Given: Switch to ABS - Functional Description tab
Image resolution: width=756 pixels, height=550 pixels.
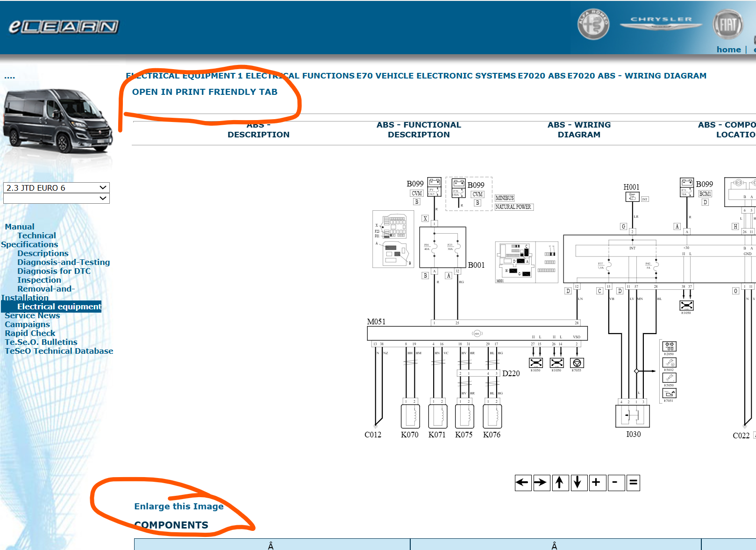Looking at the screenshot, I should pyautogui.click(x=419, y=130).
